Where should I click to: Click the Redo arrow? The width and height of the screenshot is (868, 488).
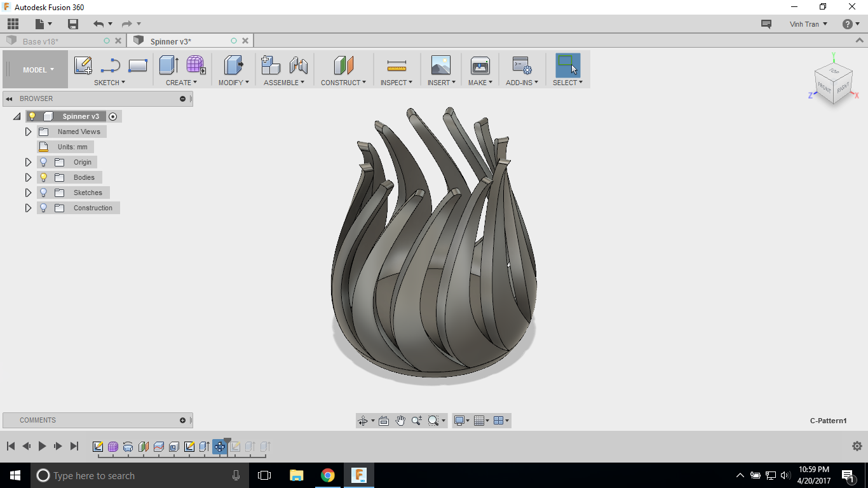126,24
